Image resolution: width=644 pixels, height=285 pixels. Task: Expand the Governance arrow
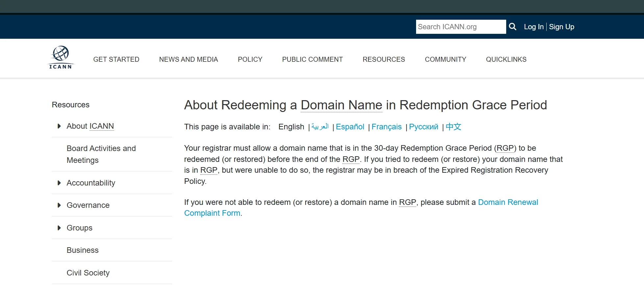coord(59,205)
